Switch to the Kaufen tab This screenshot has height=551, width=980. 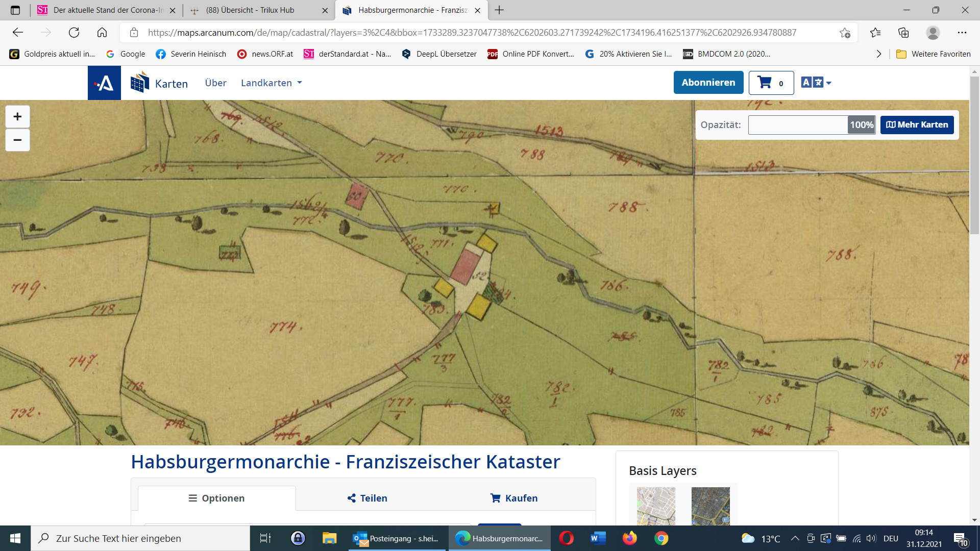point(514,498)
